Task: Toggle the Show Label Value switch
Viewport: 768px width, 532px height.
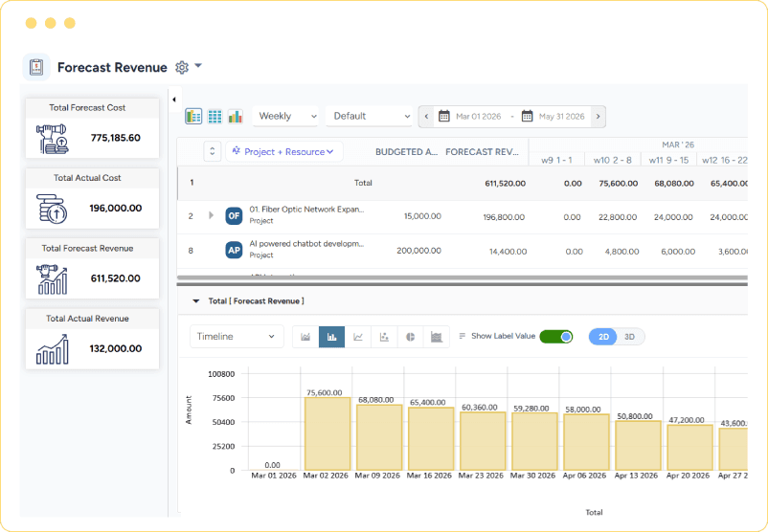Action: coord(556,337)
